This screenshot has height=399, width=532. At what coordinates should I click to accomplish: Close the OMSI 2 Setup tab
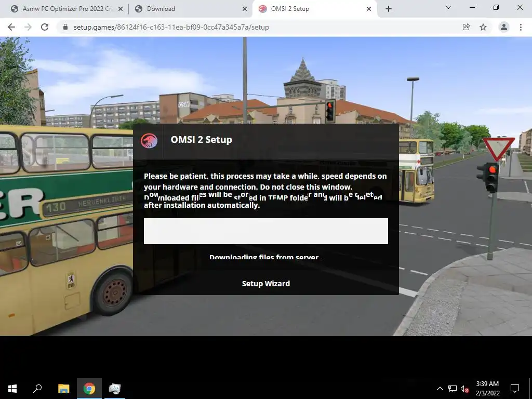click(369, 9)
